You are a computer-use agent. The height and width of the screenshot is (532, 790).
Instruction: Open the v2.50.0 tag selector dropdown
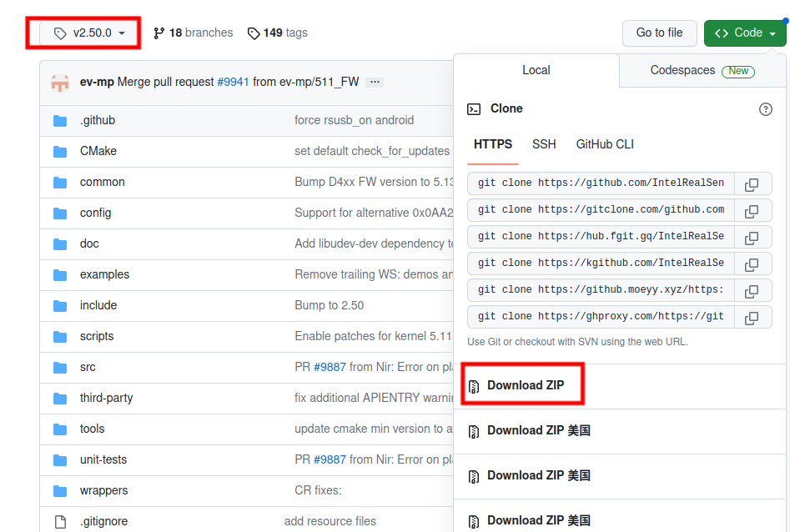90,33
